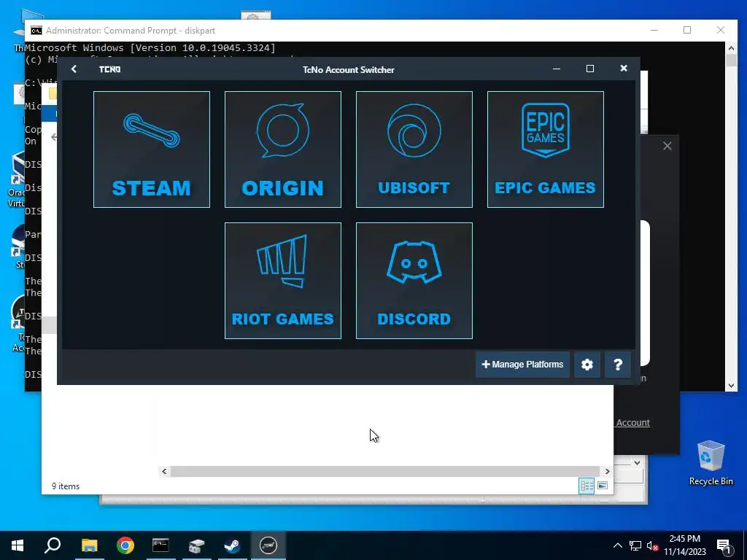Open taskbar Search magnifier
The height and width of the screenshot is (560, 747).
click(x=53, y=545)
